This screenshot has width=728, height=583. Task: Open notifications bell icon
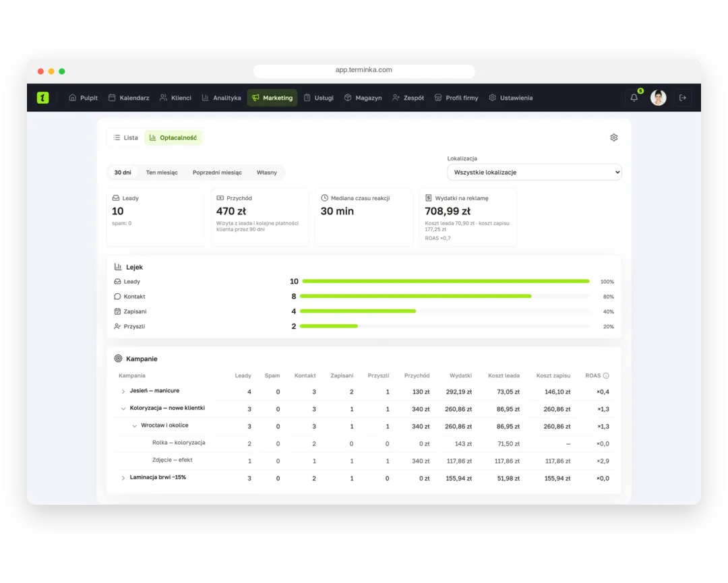[634, 98]
